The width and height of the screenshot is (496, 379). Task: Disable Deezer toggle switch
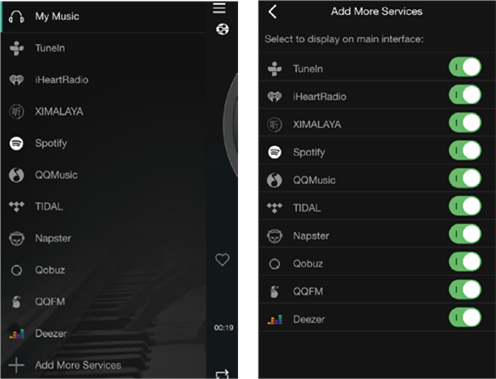coord(465,318)
